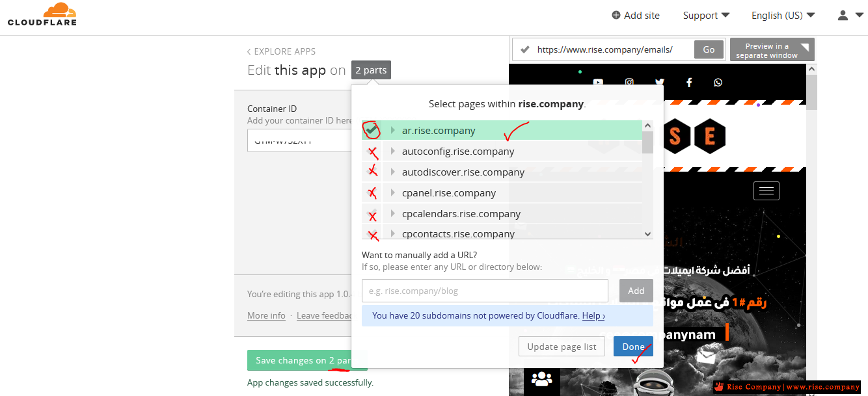
Task: Open Facebook icon in the preview header
Action: coord(689,83)
